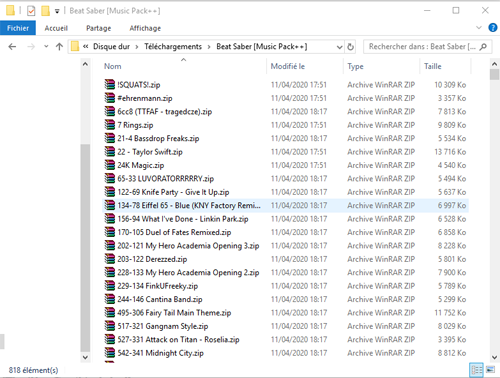Click the archive icon of My Hero Academia Opening 3

click(110, 245)
